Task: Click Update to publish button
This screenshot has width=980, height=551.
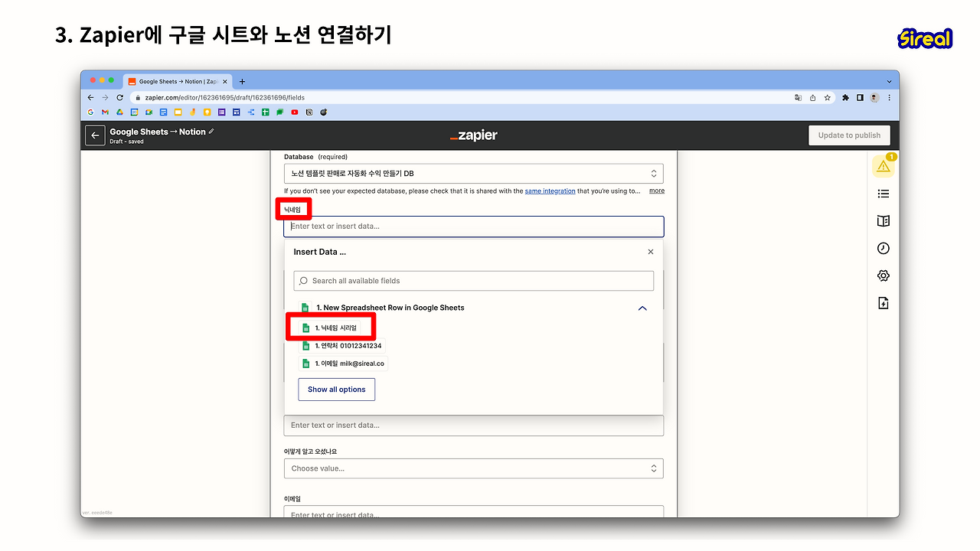Action: [849, 135]
